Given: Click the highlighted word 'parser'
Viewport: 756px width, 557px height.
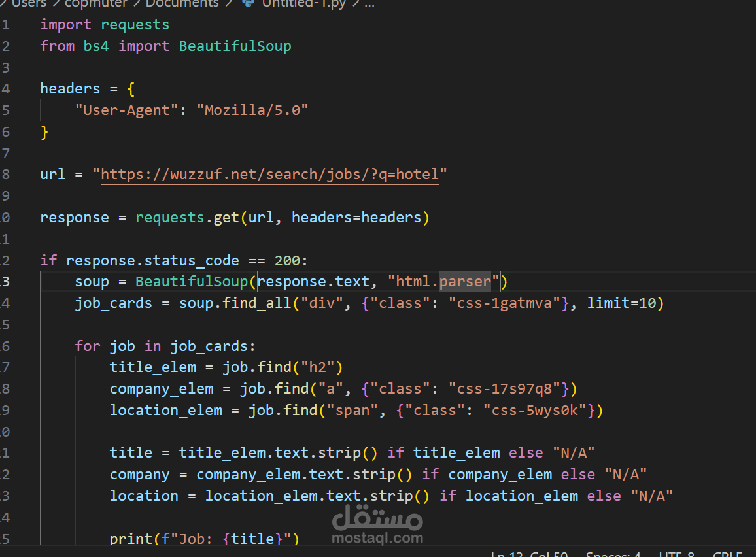Looking at the screenshot, I should pyautogui.click(x=465, y=282).
